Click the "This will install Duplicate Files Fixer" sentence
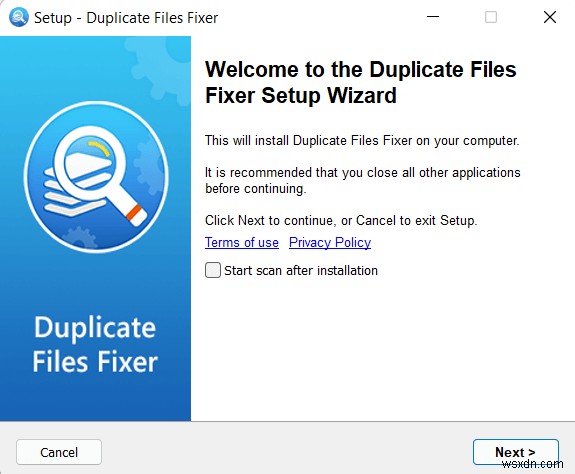 [x=362, y=141]
